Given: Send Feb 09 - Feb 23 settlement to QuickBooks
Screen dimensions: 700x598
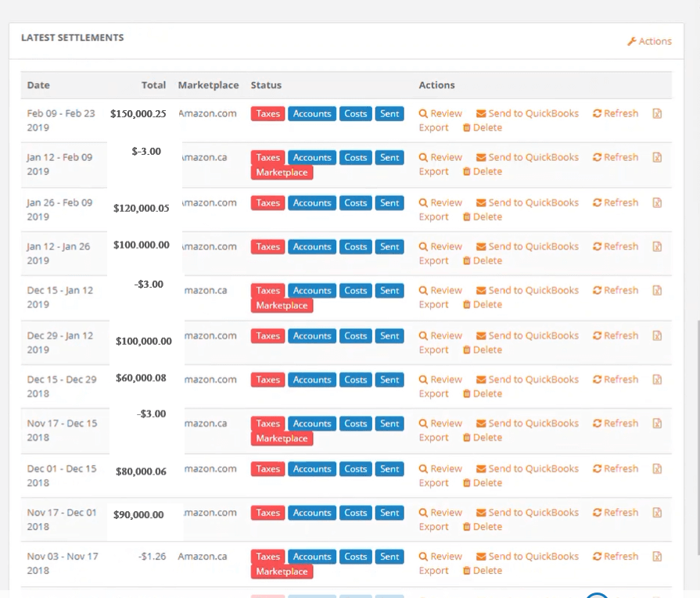Looking at the screenshot, I should pos(527,113).
